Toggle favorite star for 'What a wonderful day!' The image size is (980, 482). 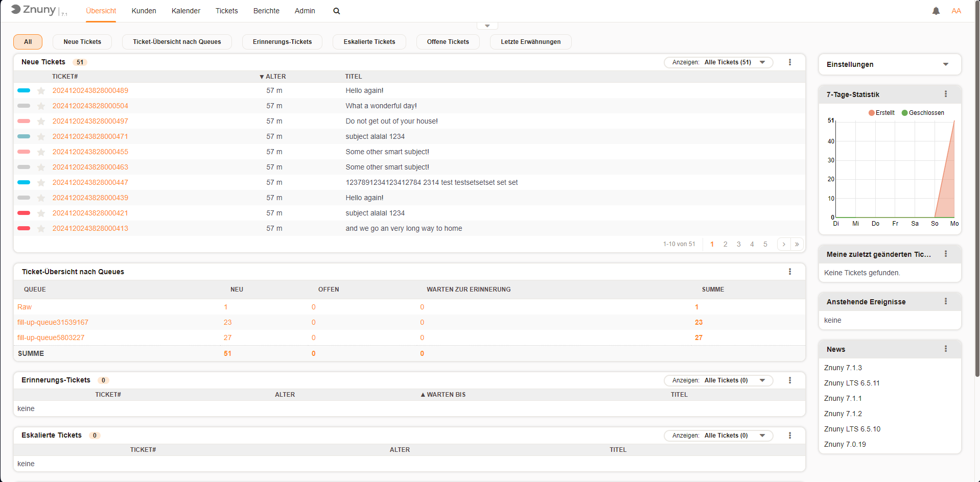click(41, 106)
